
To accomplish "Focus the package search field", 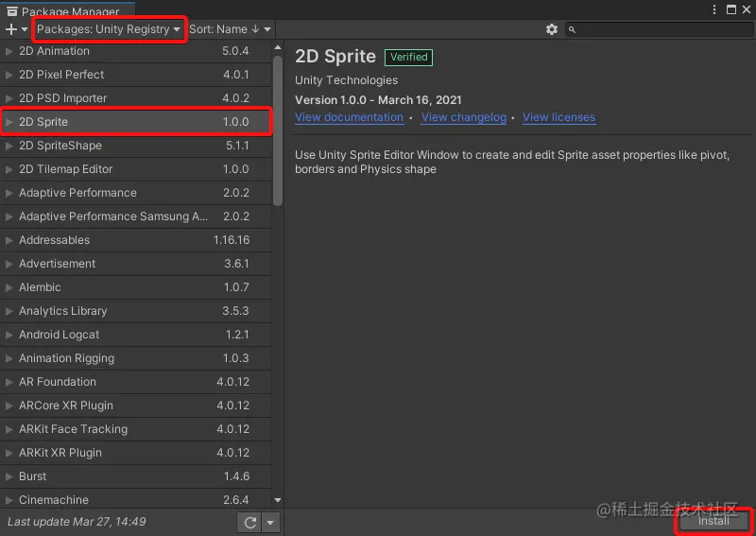I will click(660, 30).
